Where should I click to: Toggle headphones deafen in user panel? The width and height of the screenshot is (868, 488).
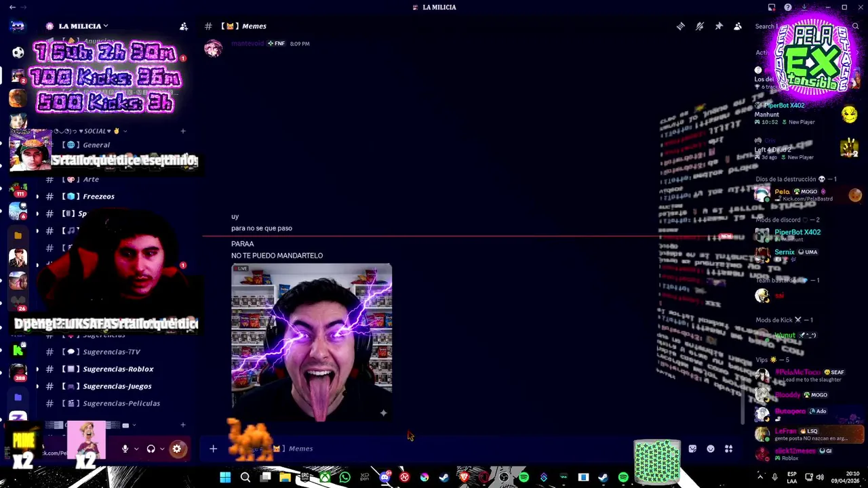pos(151,449)
